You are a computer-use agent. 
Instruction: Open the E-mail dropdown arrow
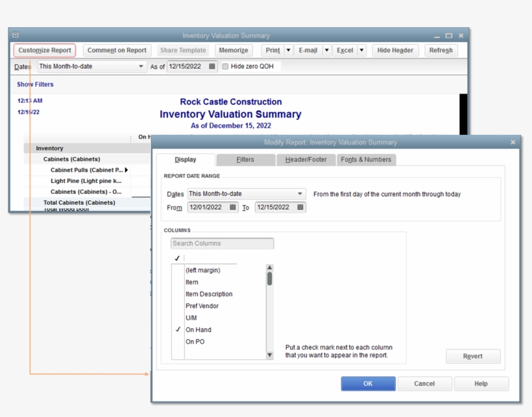326,50
